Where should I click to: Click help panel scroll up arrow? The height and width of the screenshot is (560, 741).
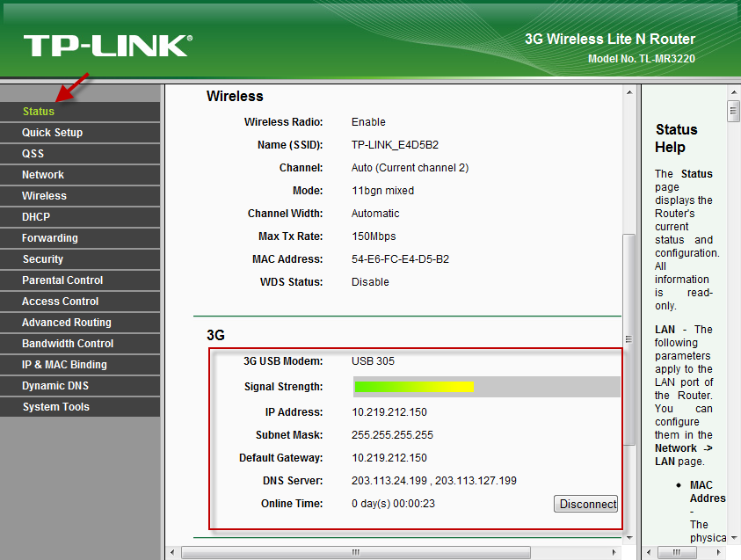coord(733,92)
